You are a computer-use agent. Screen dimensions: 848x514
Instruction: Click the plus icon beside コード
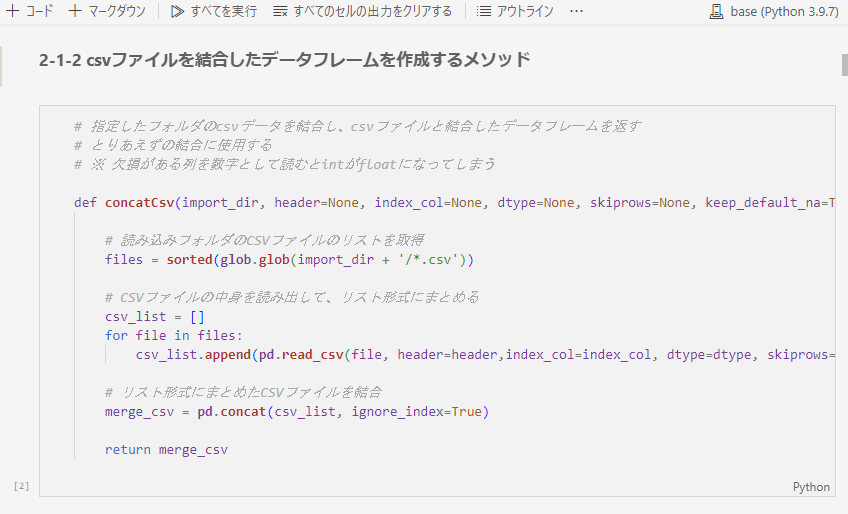12,11
